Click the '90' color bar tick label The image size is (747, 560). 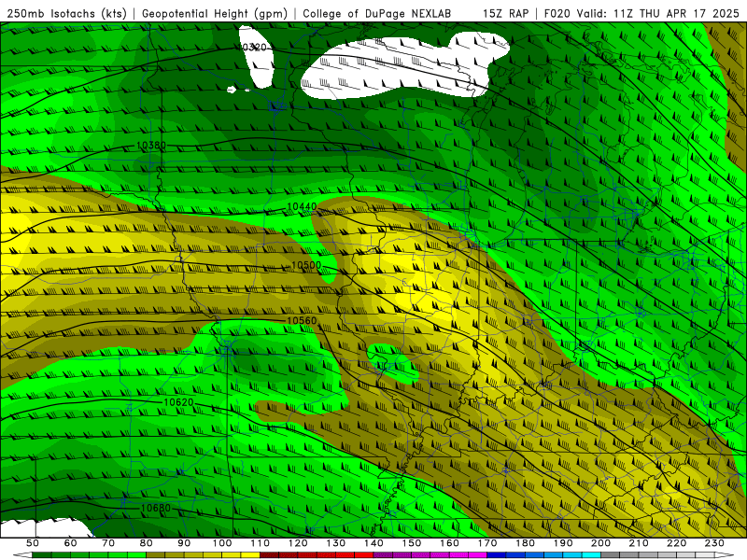[184, 543]
